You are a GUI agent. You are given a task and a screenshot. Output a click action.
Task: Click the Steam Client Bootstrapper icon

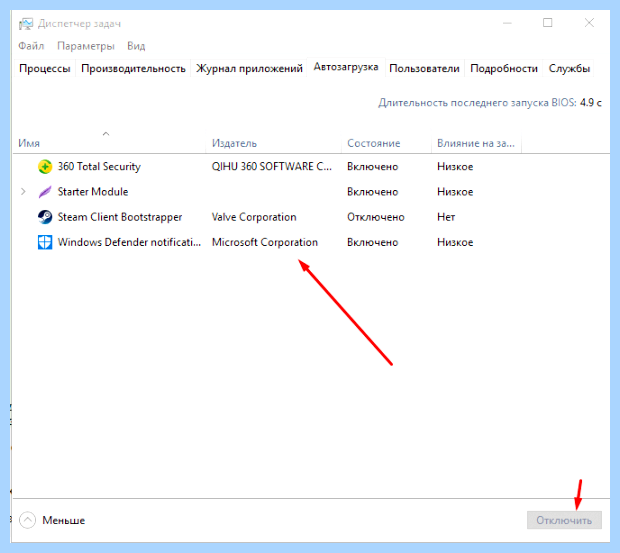(45, 217)
